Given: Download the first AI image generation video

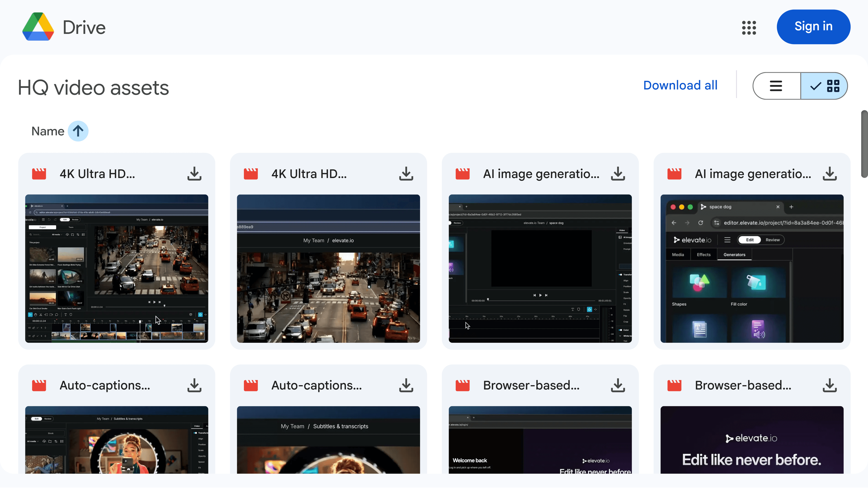Looking at the screenshot, I should pyautogui.click(x=618, y=174).
